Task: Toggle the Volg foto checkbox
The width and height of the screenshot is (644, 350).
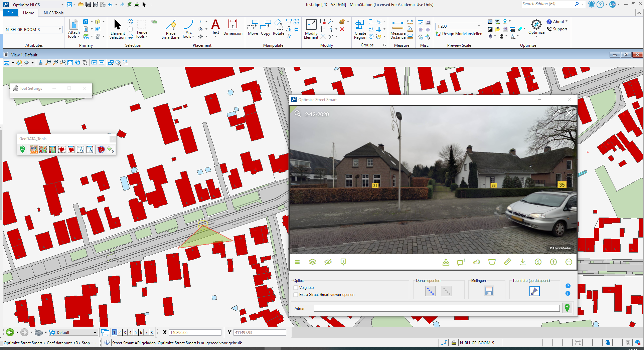Action: pos(296,288)
